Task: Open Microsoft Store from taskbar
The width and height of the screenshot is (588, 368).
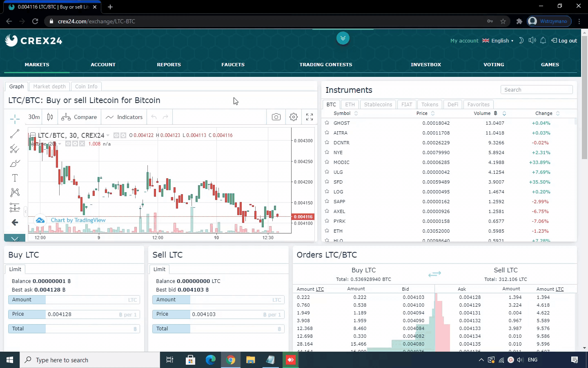Action: point(190,360)
